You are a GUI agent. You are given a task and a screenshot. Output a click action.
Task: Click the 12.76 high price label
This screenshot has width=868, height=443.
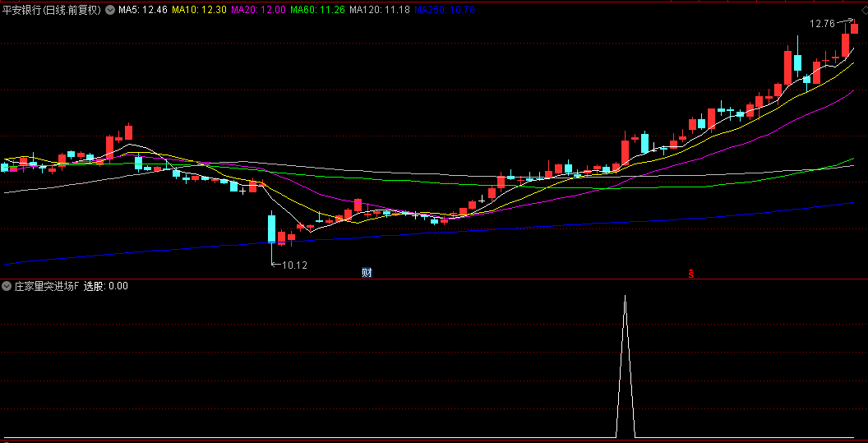click(822, 23)
